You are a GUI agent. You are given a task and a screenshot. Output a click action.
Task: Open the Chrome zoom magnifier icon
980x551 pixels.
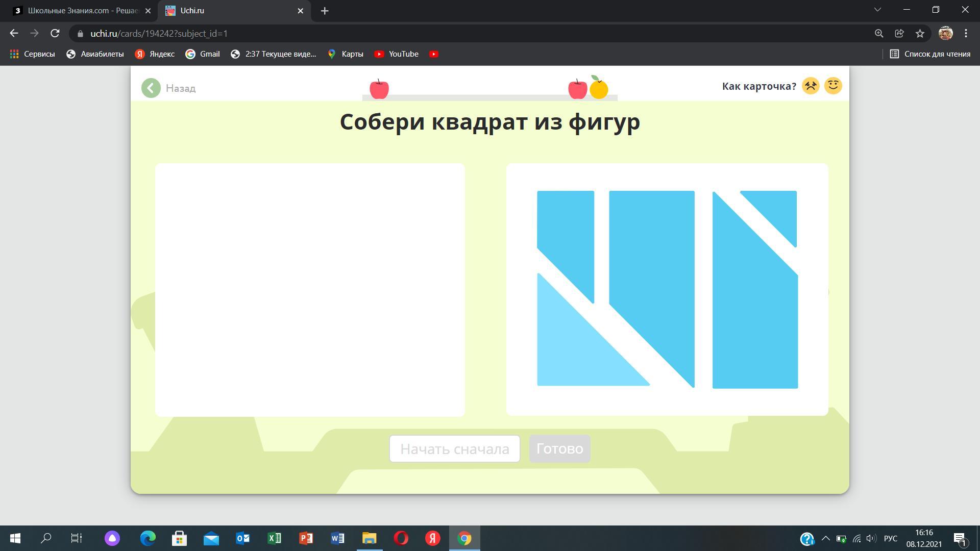(879, 34)
